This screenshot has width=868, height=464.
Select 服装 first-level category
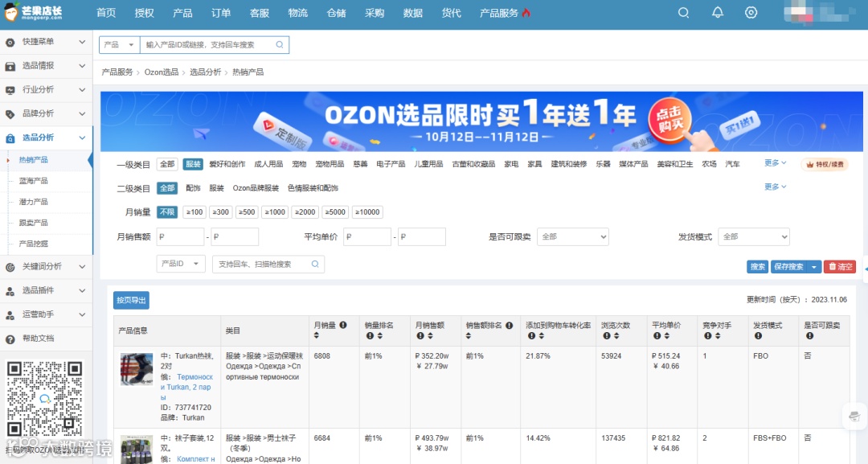(193, 164)
